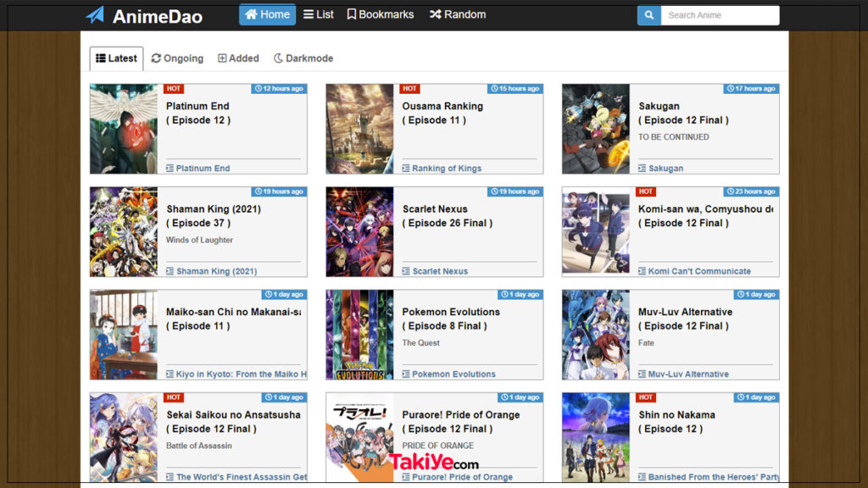Open the List menu item
The image size is (868, 488).
pyautogui.click(x=319, y=14)
